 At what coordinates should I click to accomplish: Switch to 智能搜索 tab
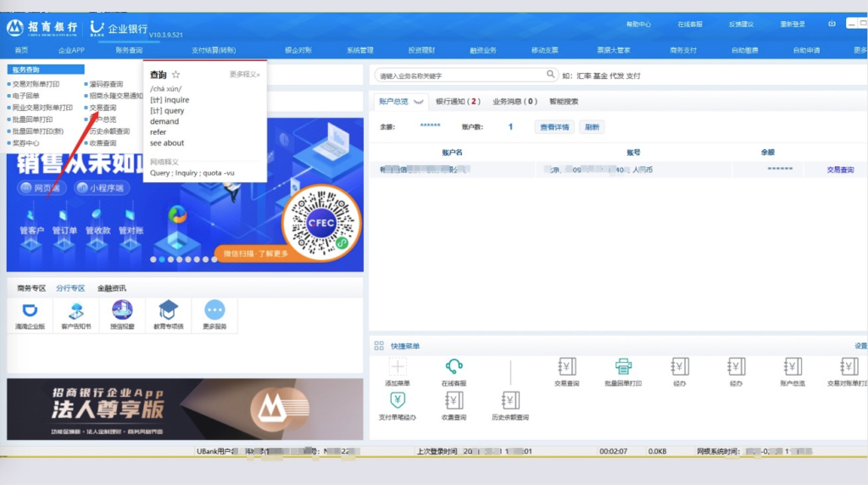pos(564,101)
